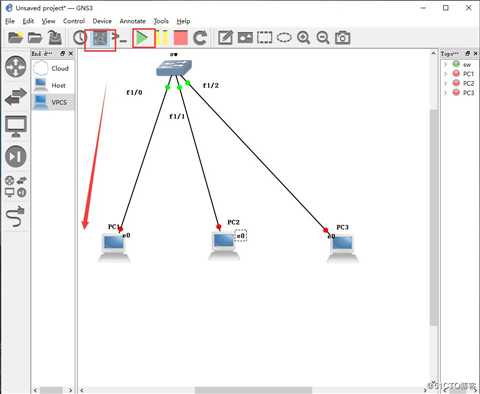Open the View menu
The image size is (480, 394).
[x=48, y=21]
